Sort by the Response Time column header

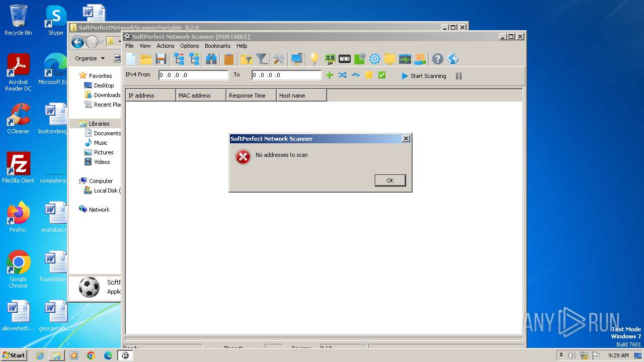[x=251, y=96]
